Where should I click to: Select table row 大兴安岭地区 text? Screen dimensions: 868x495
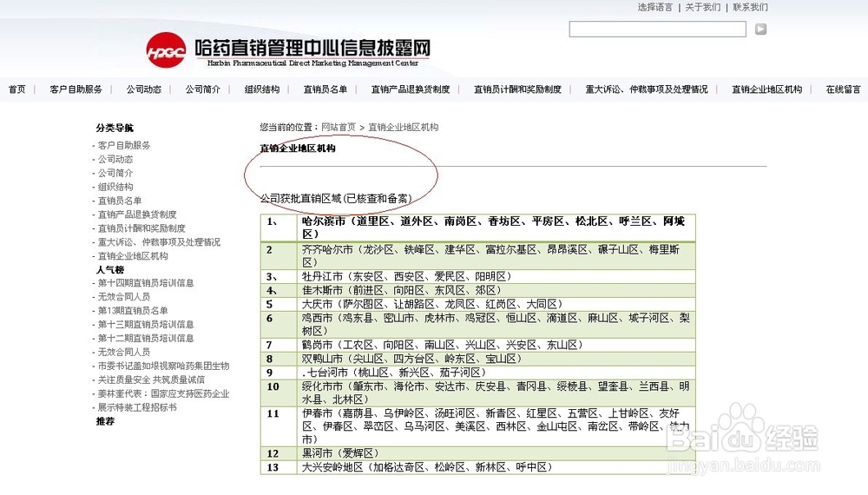coord(427,467)
